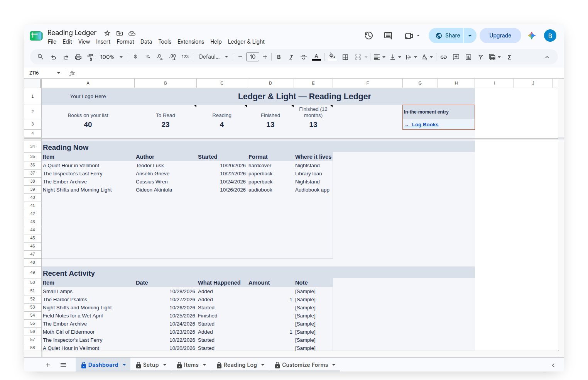
Task: Open the font family dropdown
Action: click(x=213, y=57)
